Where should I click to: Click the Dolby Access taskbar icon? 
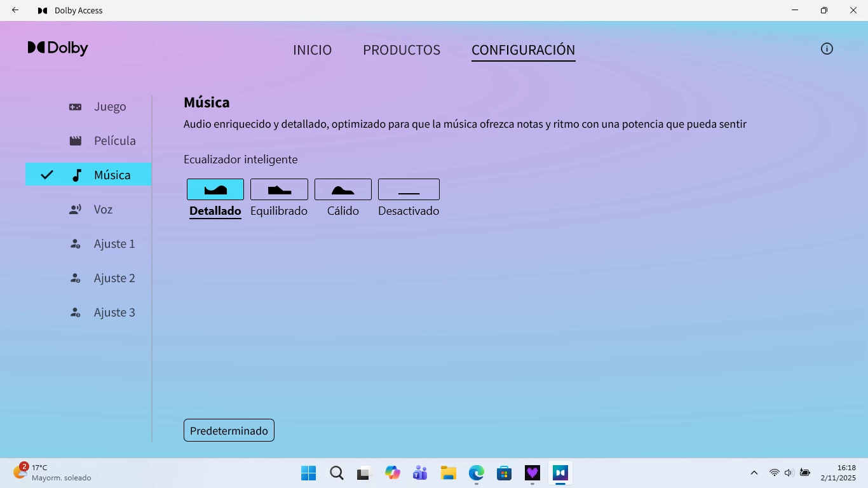(560, 473)
